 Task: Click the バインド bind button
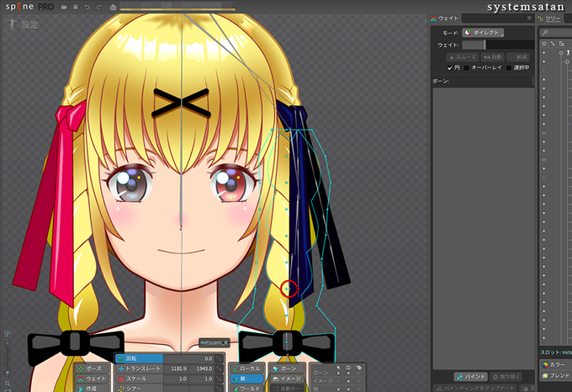471,376
